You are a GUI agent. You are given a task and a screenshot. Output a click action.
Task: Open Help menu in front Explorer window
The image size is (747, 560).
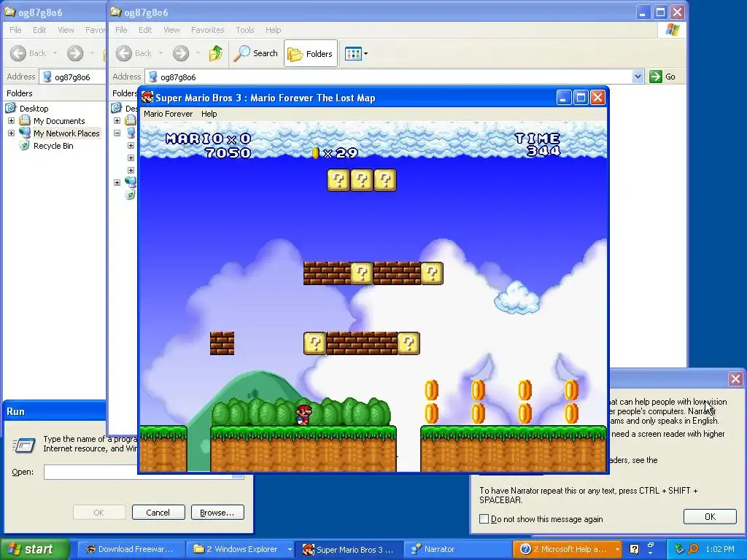coord(273,30)
